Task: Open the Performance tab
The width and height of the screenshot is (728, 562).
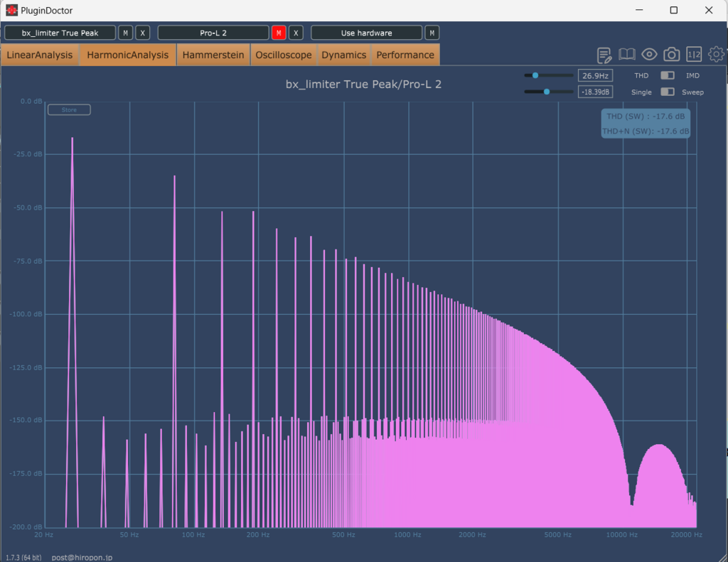Action: click(x=405, y=55)
